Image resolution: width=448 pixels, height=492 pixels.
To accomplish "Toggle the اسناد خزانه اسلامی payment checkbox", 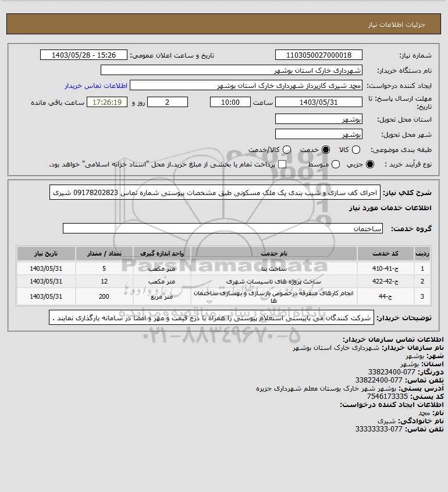I will (x=282, y=164).
